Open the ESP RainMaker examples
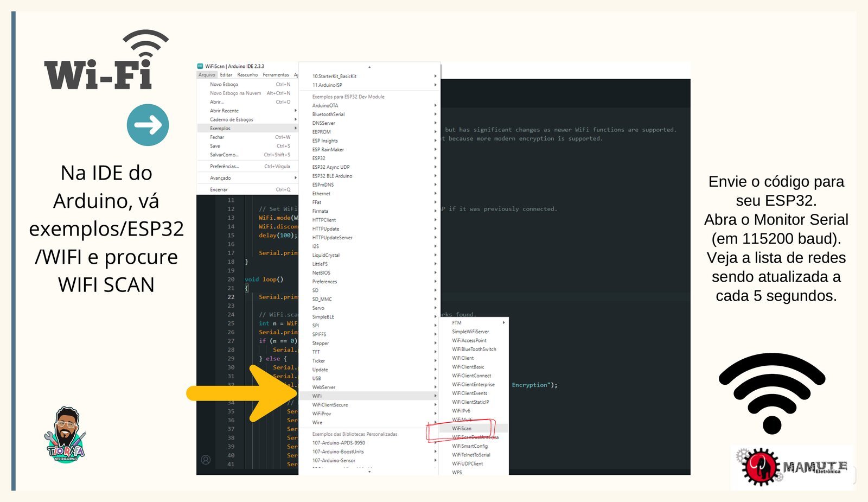 (x=369, y=150)
